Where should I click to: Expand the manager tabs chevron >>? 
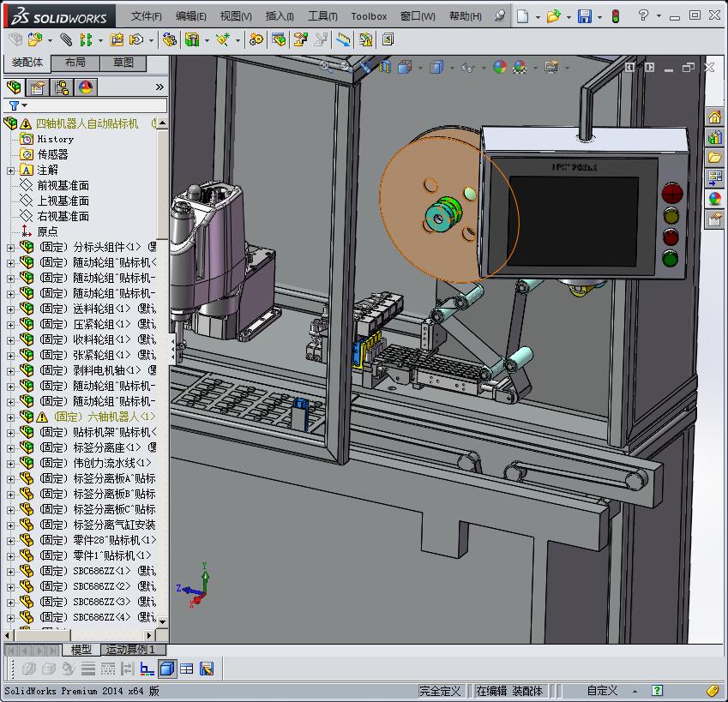point(159,87)
